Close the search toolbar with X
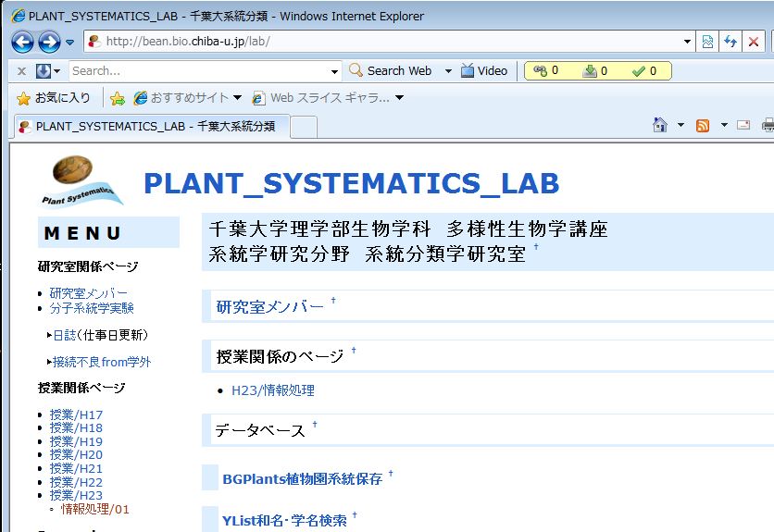This screenshot has width=774, height=532. tap(21, 70)
